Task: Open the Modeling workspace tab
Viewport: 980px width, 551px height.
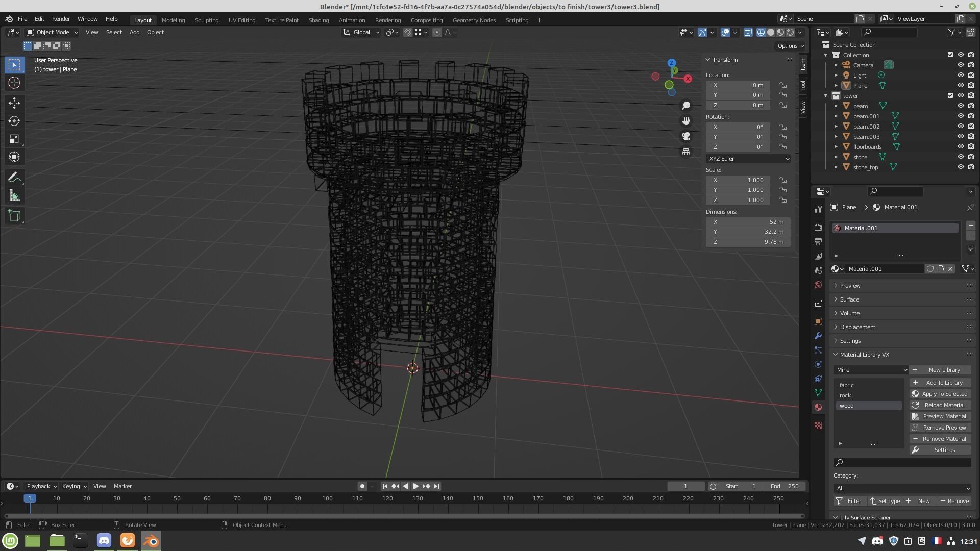Action: [173, 20]
